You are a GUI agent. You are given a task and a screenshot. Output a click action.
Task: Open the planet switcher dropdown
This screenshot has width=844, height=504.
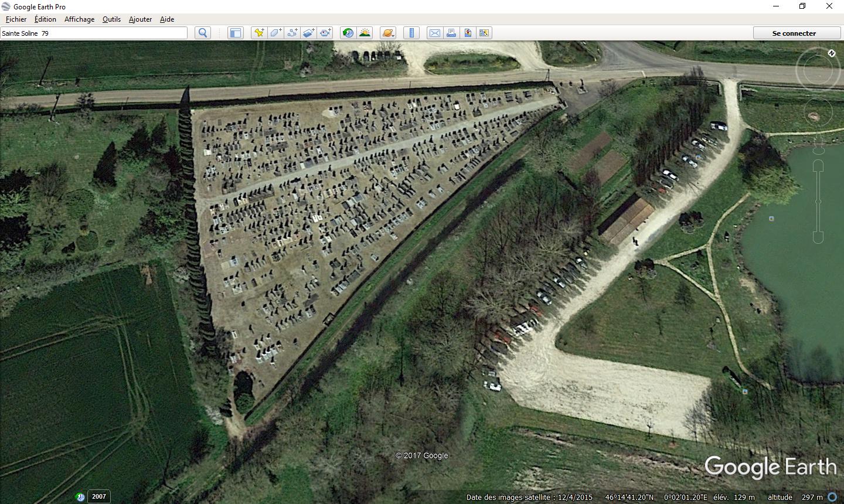click(x=388, y=33)
